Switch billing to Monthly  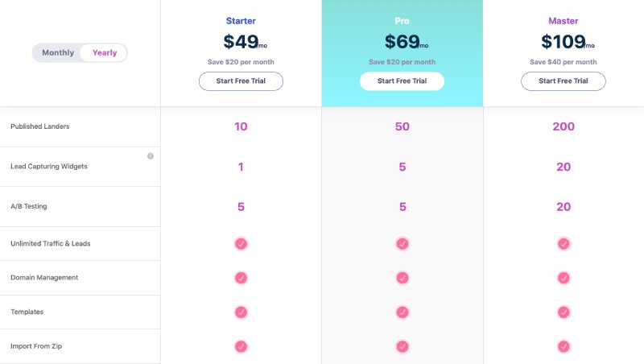tap(58, 52)
